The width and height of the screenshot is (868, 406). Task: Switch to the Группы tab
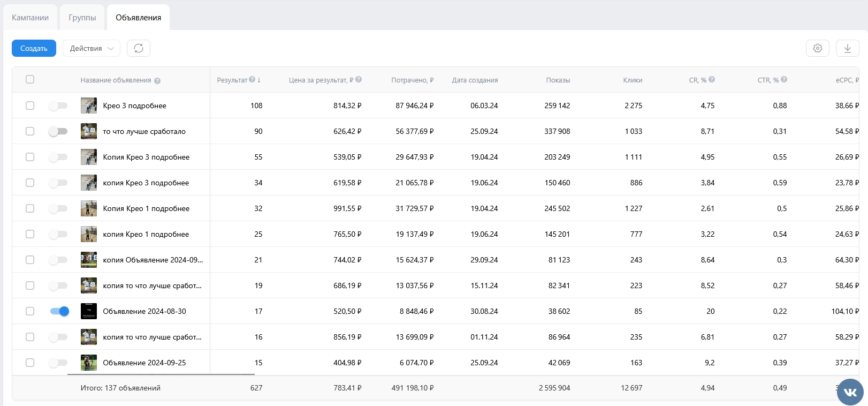click(x=82, y=18)
